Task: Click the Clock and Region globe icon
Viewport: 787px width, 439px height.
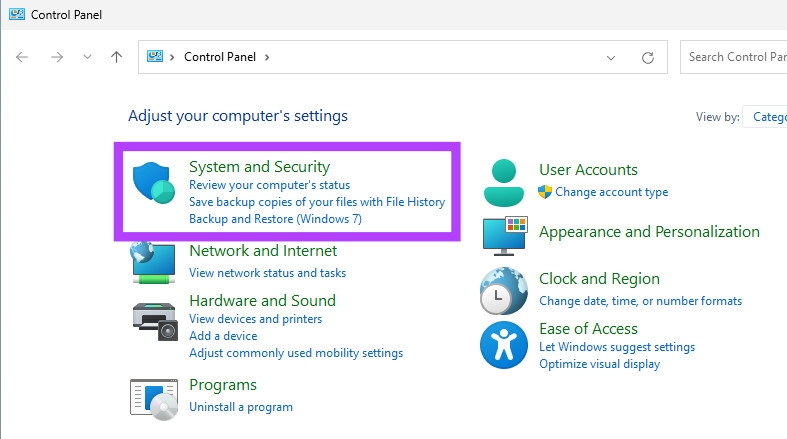Action: [503, 290]
